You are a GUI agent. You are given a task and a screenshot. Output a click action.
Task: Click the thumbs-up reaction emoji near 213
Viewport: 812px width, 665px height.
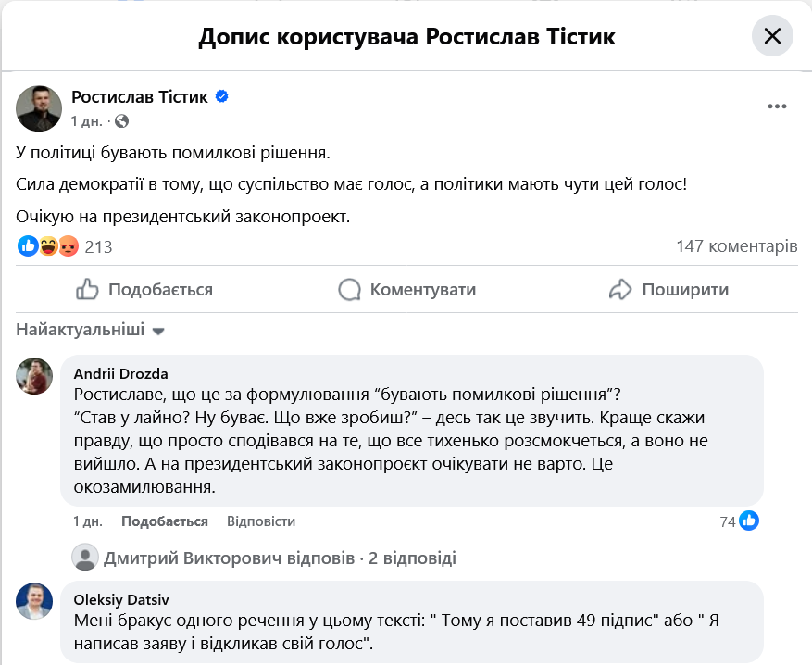point(25,245)
